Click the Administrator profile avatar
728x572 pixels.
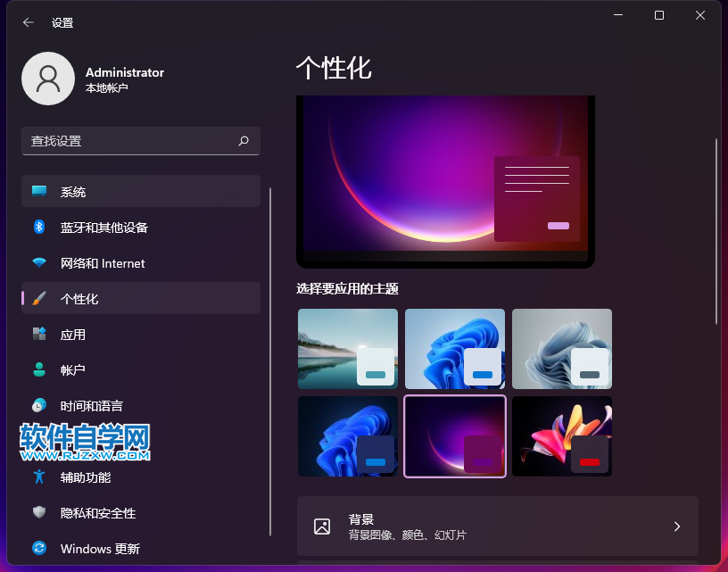[x=48, y=79]
